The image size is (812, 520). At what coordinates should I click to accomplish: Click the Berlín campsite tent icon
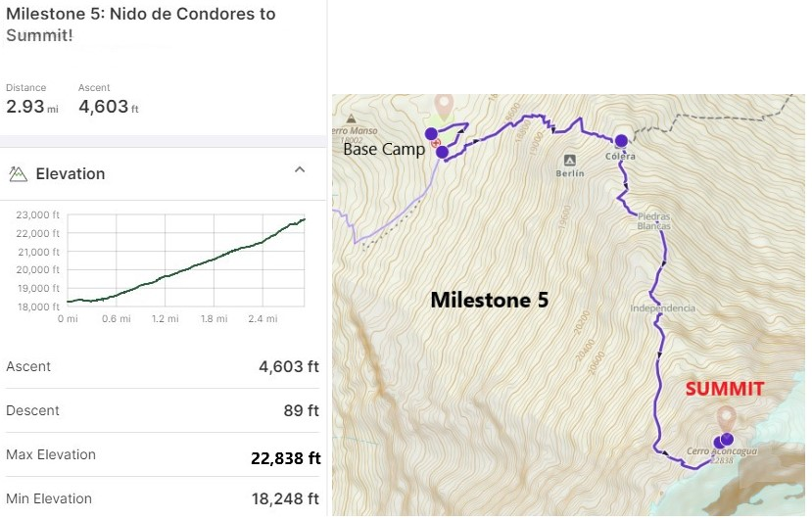pyautogui.click(x=569, y=160)
